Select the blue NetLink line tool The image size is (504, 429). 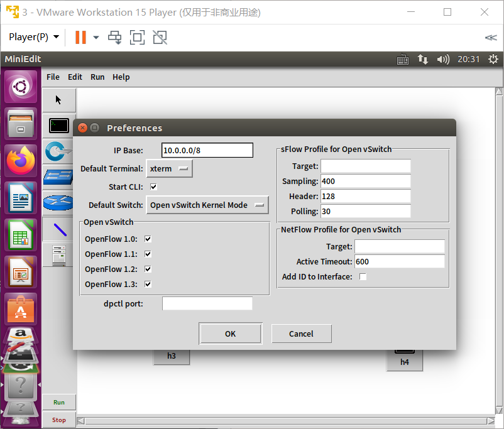[x=60, y=229]
